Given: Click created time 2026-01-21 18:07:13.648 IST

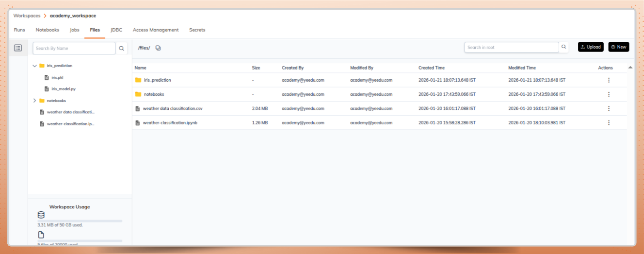Looking at the screenshot, I should coord(447,80).
